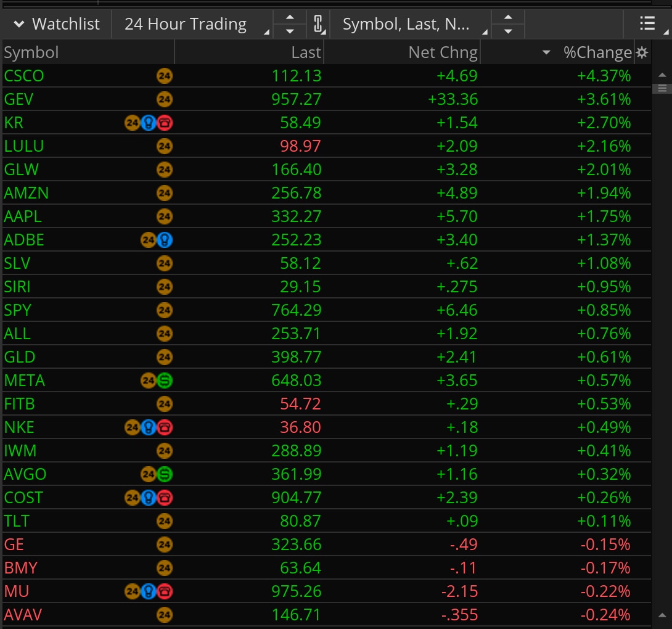This screenshot has height=629, width=672.
Task: Click the blue lightbulb icon in the MU row
Action: pyautogui.click(x=149, y=592)
